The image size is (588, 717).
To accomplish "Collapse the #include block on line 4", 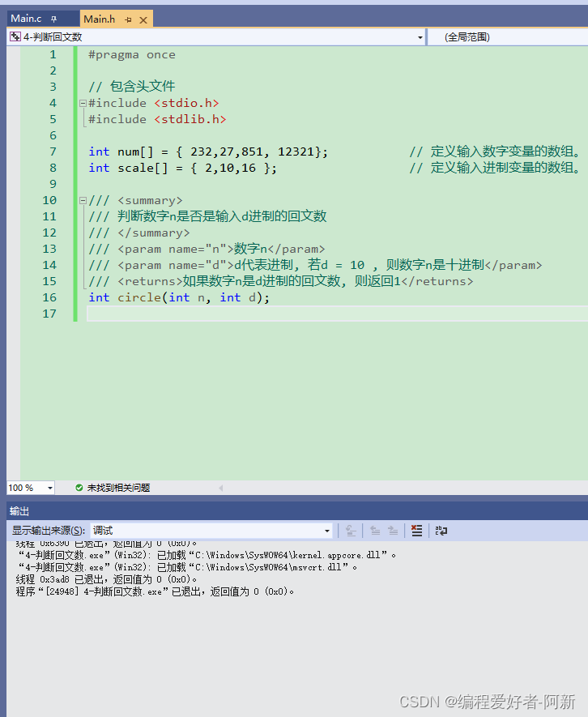I will pos(83,104).
